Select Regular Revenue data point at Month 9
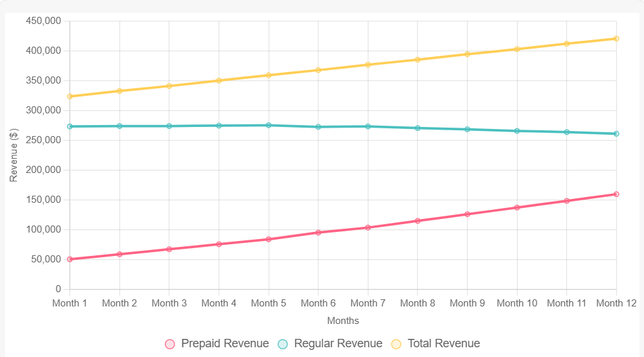Viewport: 644px width, 357px height. [467, 130]
